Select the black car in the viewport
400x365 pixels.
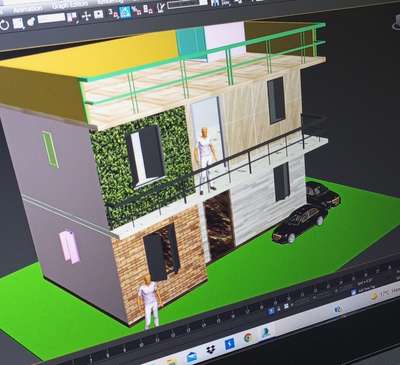[x=300, y=222]
